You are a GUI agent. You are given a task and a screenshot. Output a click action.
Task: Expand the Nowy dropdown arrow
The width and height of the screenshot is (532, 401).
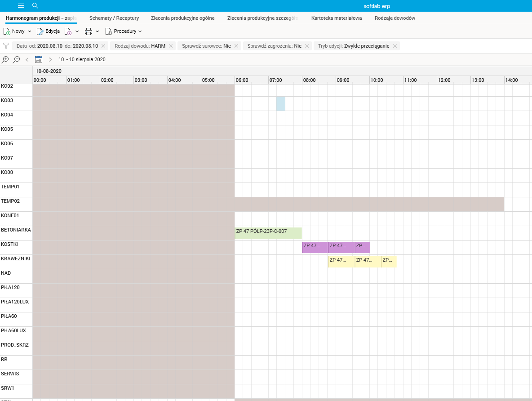[x=30, y=31]
